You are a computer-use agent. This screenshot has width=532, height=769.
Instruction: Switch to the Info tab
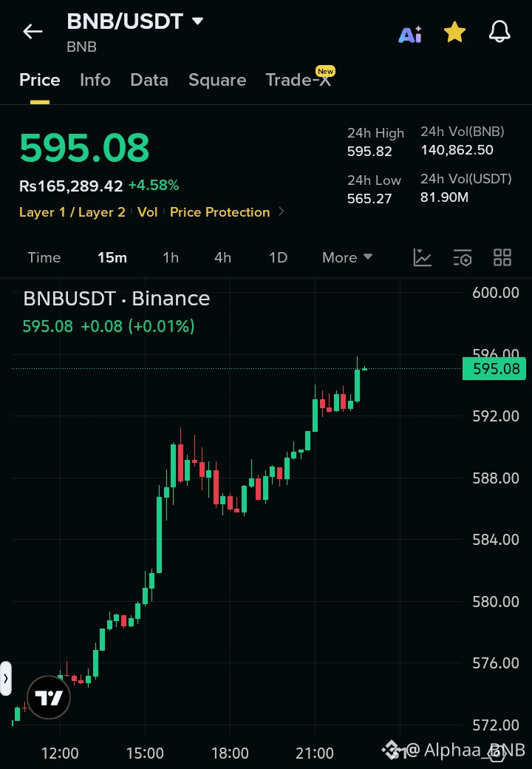[95, 80]
